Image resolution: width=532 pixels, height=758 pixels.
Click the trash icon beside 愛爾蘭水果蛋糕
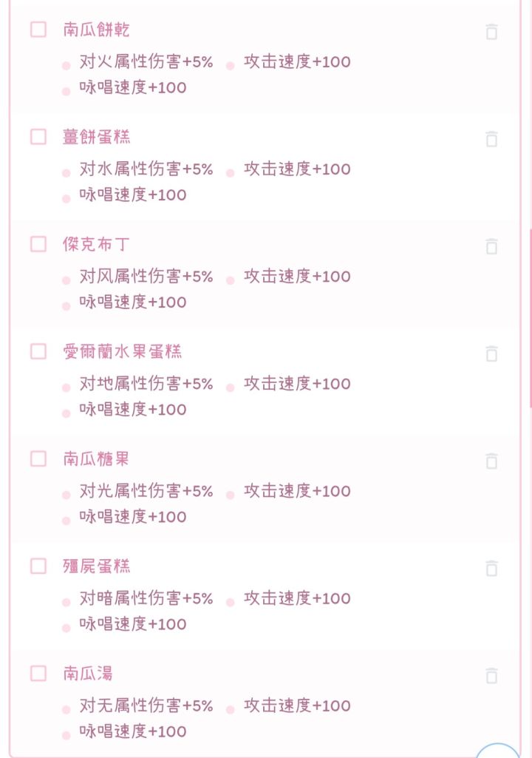click(491, 353)
